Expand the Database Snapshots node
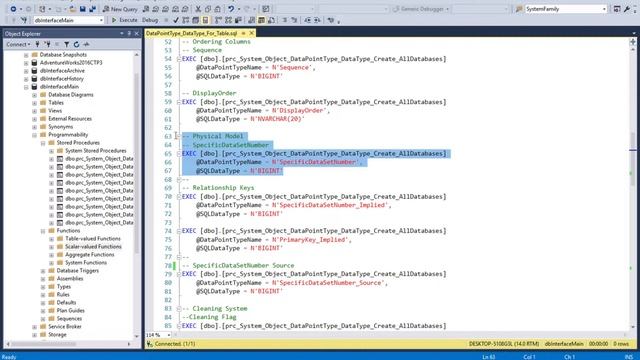This screenshot has height=360, width=640. point(26,54)
